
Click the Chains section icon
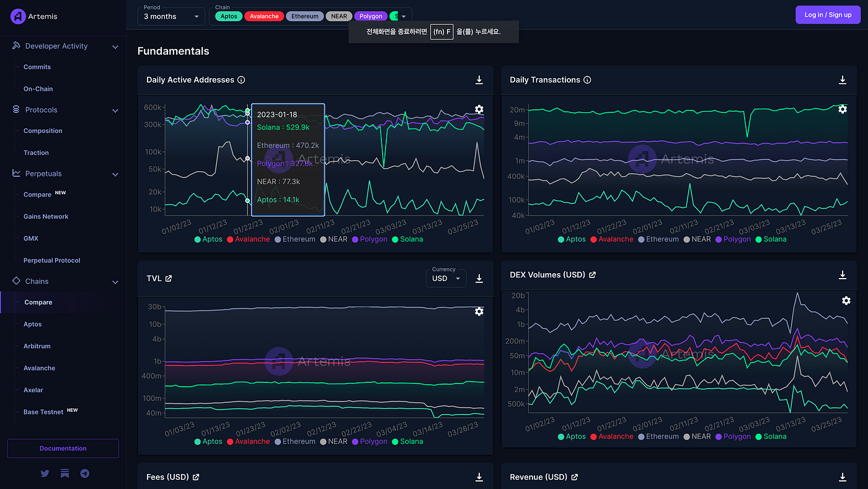point(16,281)
